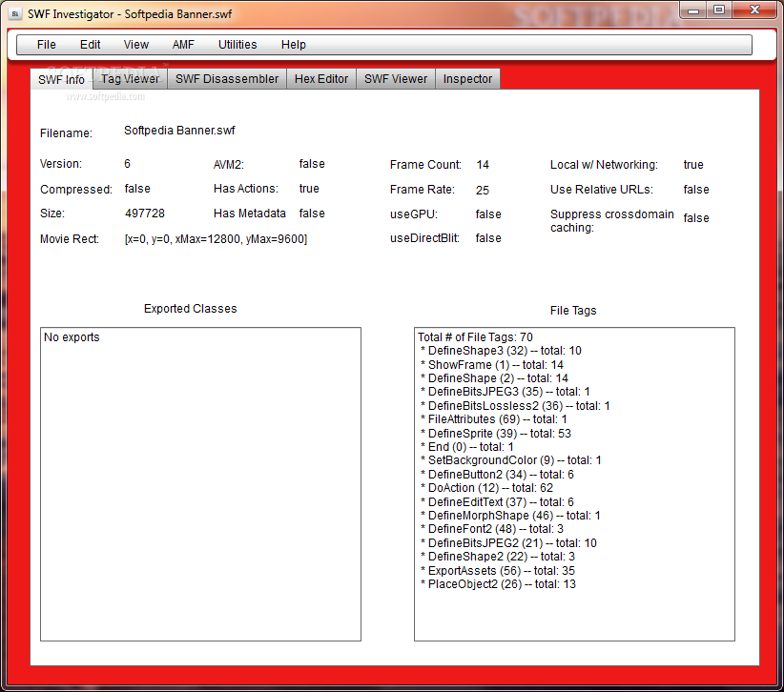
Task: Open the SWF Viewer tab
Action: coord(396,79)
